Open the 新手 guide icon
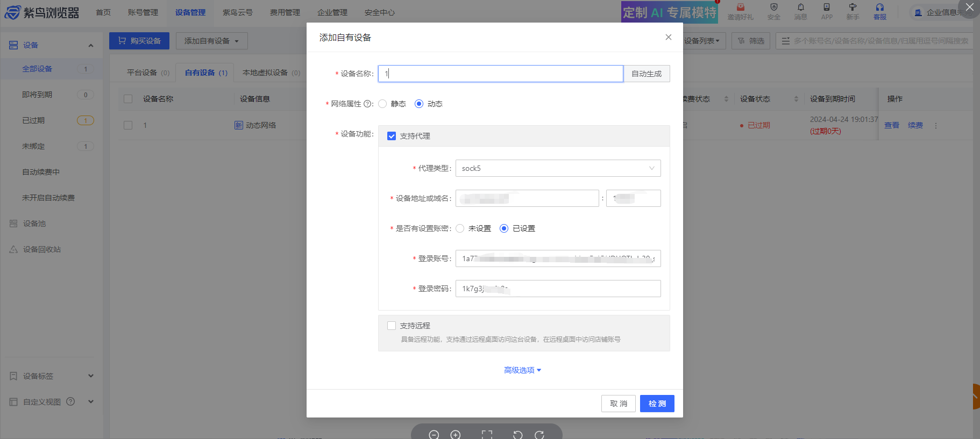Image resolution: width=980 pixels, height=439 pixels. coord(853,8)
